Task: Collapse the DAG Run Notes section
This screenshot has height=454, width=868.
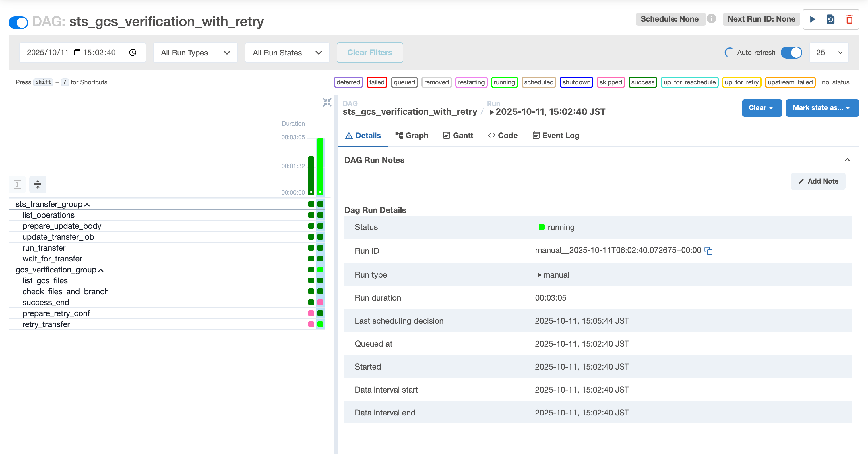Action: tap(847, 160)
